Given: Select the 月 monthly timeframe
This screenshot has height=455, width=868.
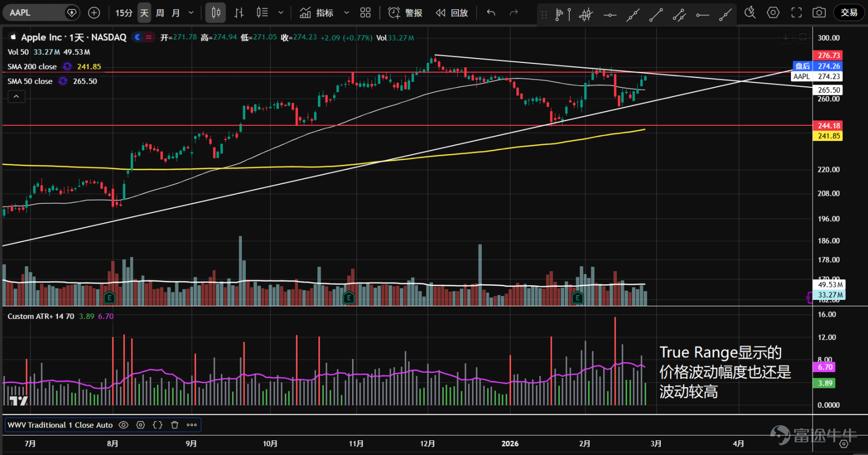Looking at the screenshot, I should [176, 12].
